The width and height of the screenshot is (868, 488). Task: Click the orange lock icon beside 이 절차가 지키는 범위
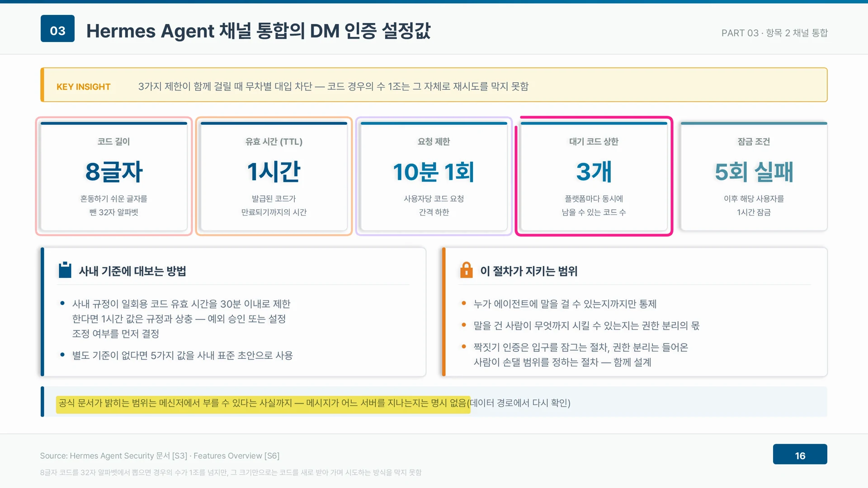pos(466,270)
